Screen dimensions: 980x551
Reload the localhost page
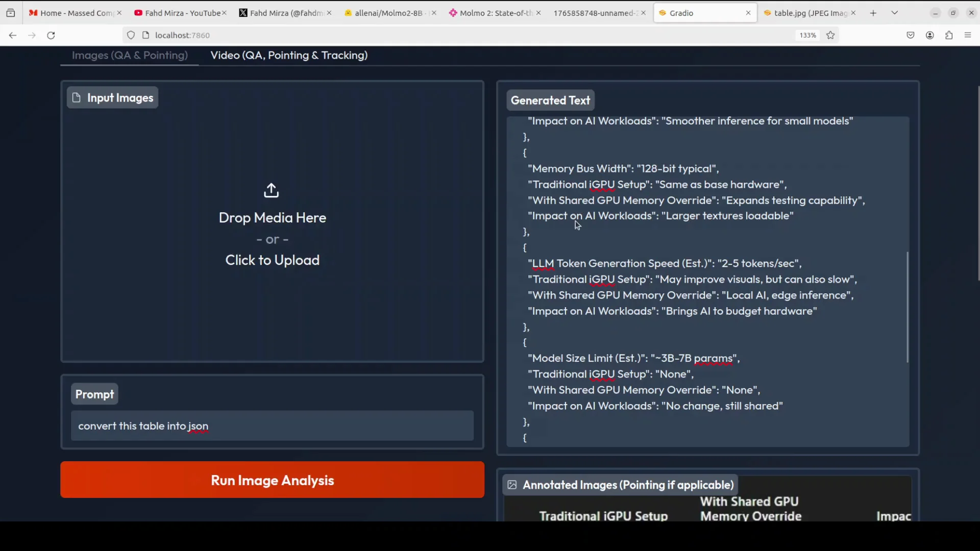coord(51,35)
